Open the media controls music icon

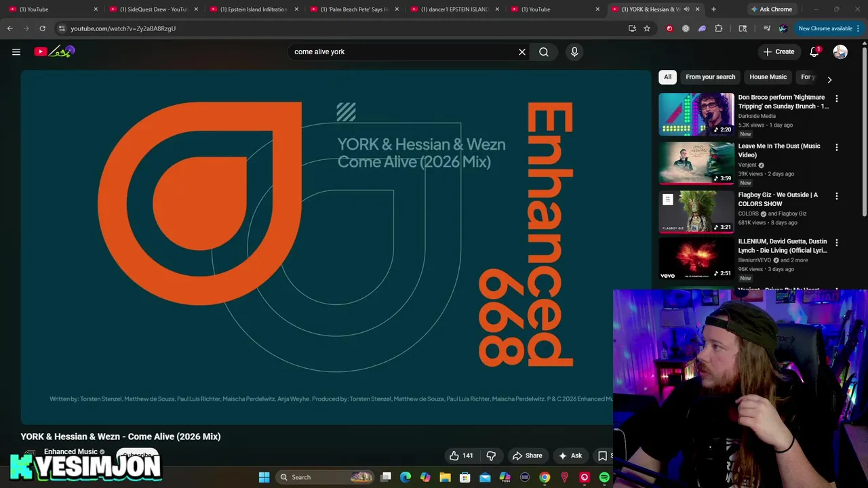pos(767,28)
